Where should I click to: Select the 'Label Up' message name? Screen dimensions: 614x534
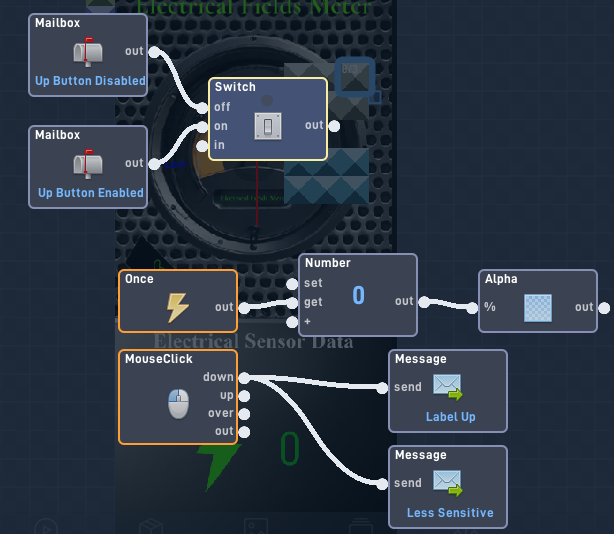click(451, 417)
